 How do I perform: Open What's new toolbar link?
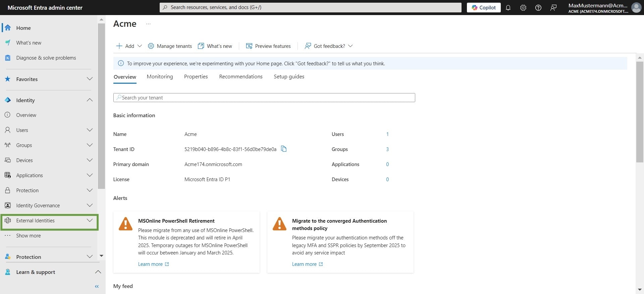[x=215, y=46]
